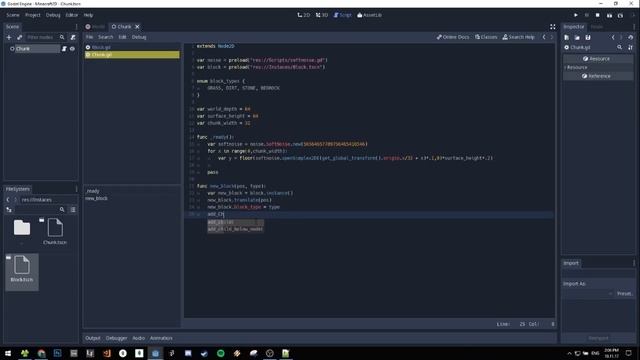Focus the Filter nodes search field
The image size is (640, 360).
click(45, 37)
